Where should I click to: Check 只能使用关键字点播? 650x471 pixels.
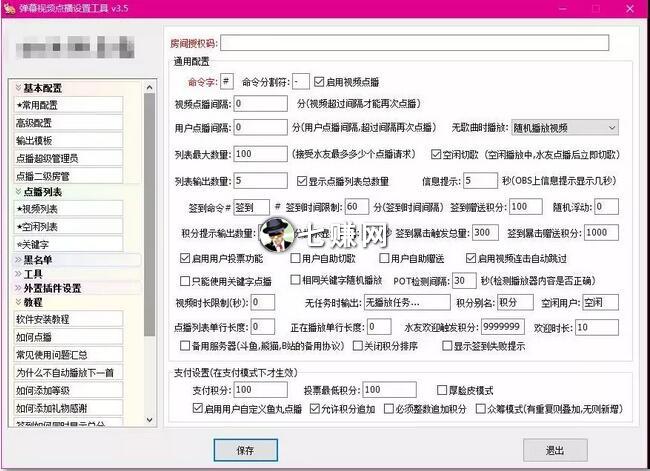point(185,281)
